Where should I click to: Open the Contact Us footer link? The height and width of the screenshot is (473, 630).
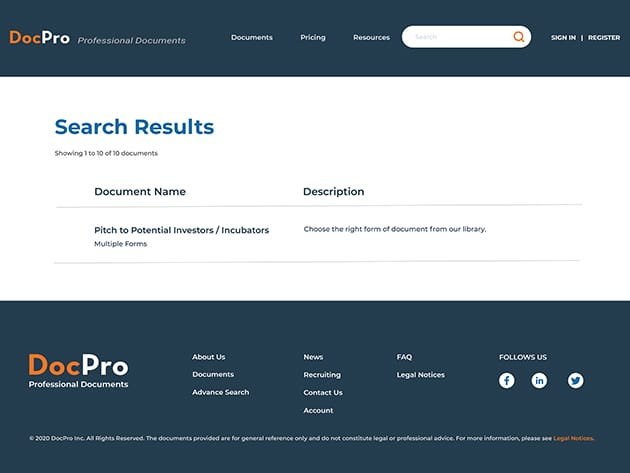coord(323,392)
